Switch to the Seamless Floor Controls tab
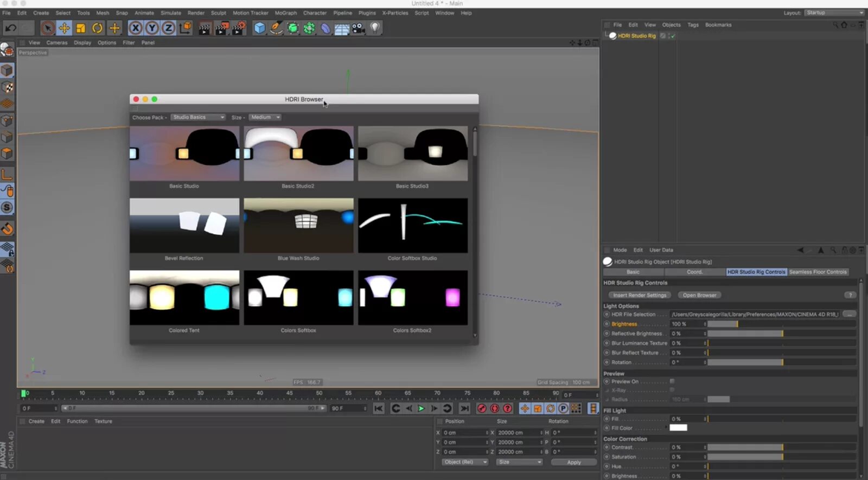868x480 pixels. 818,272
